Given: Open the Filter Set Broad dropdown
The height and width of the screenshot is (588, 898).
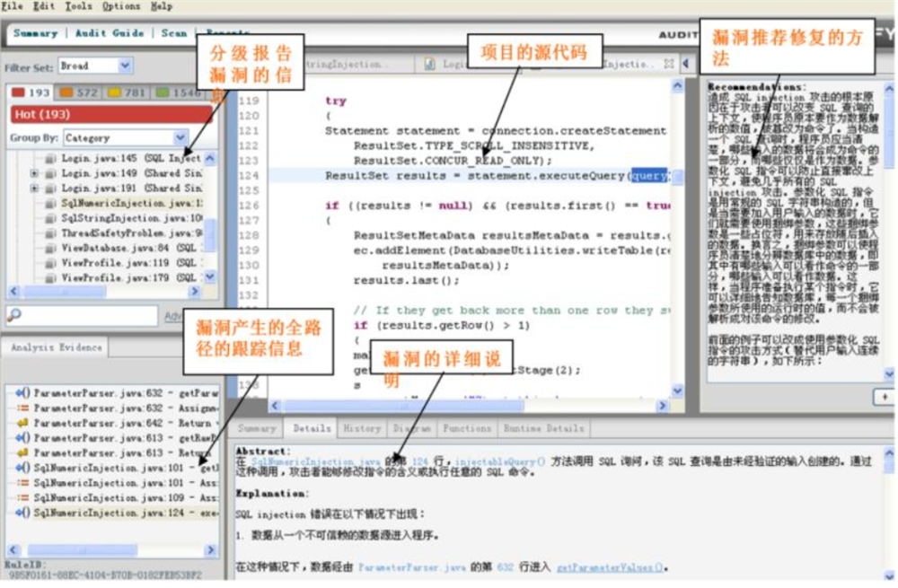Looking at the screenshot, I should tap(95, 66).
